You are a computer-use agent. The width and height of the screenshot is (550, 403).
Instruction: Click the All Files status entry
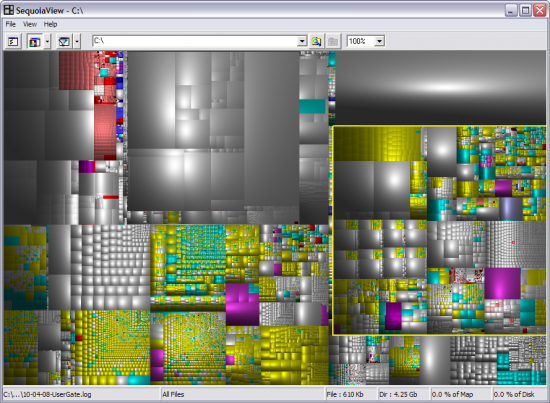[173, 394]
